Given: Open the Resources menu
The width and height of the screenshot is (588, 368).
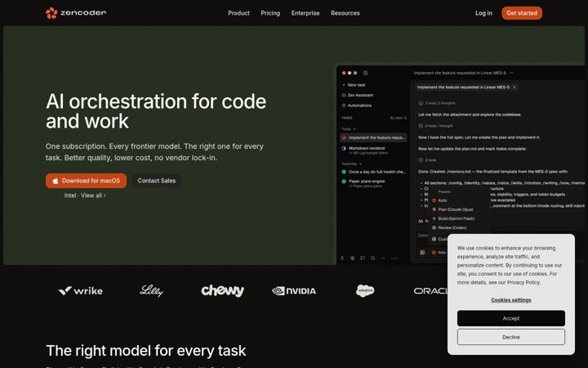Looking at the screenshot, I should 345,13.
